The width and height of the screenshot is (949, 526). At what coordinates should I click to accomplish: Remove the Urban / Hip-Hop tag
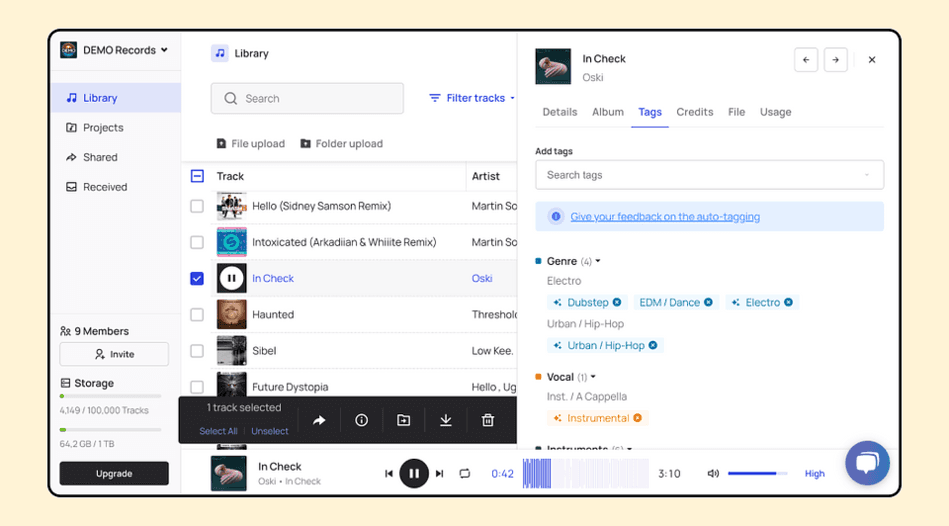click(653, 346)
